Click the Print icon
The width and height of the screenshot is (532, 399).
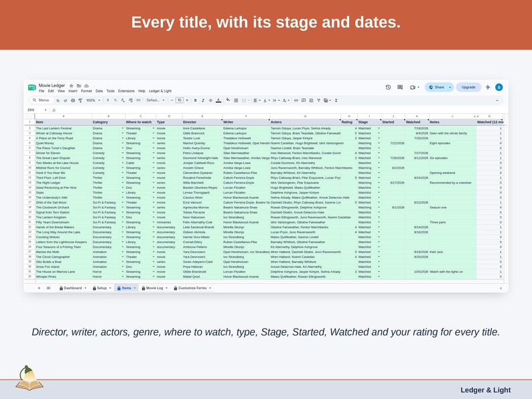(72, 100)
